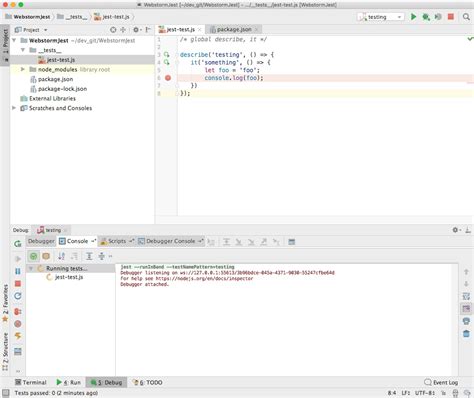474x398 pixels.
Task: Rerun the testing debug session with the green rerun icon
Action: [18, 244]
